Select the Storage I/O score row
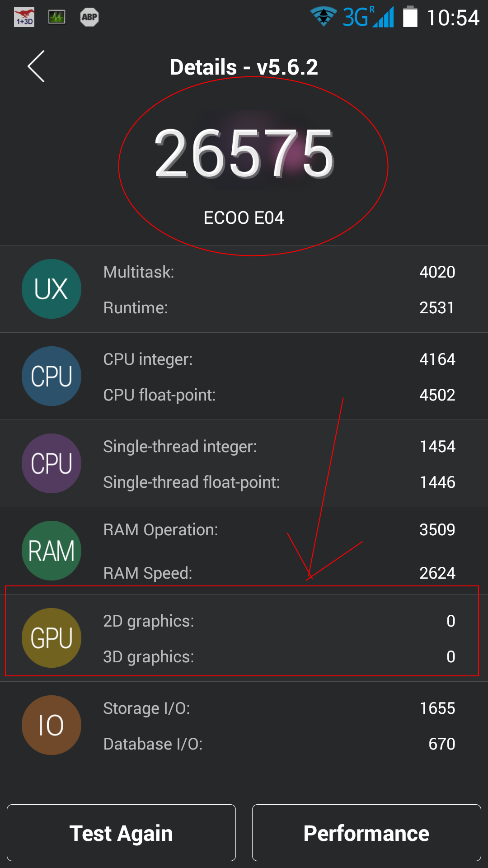 (x=279, y=708)
